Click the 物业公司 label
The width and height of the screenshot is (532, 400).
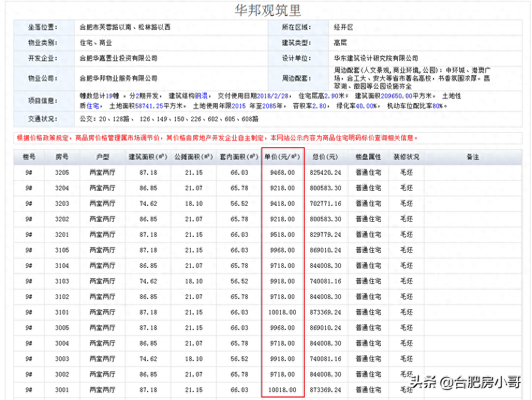click(43, 79)
